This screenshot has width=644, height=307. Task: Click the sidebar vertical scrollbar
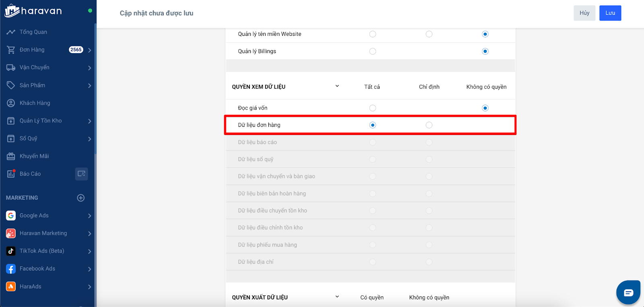(x=95, y=89)
